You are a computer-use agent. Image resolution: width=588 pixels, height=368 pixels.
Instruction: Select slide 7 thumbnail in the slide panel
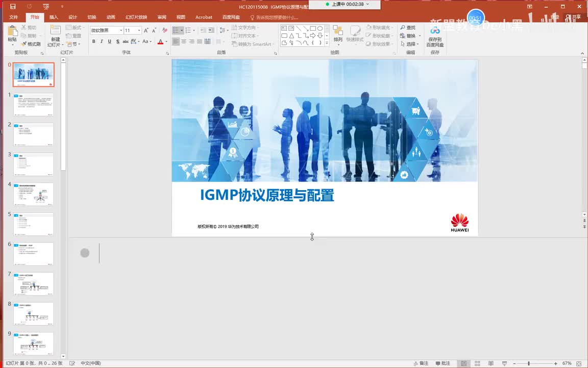pyautogui.click(x=33, y=284)
